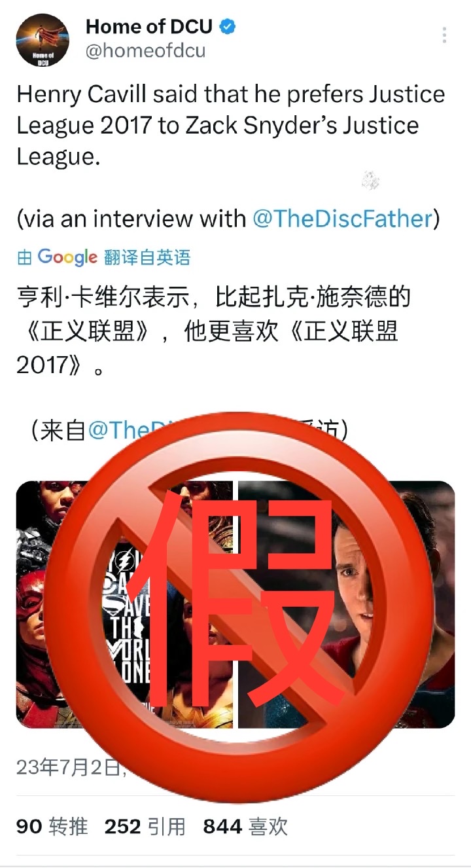Tap the 翻译自英语 translation label
Image resolution: width=471 pixels, height=868 pixels.
[x=147, y=257]
